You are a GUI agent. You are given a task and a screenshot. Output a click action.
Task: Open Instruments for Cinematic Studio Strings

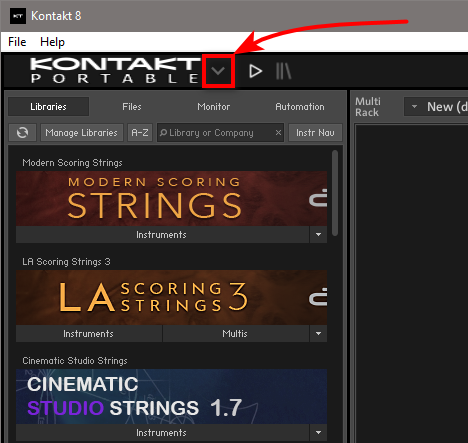point(162,433)
